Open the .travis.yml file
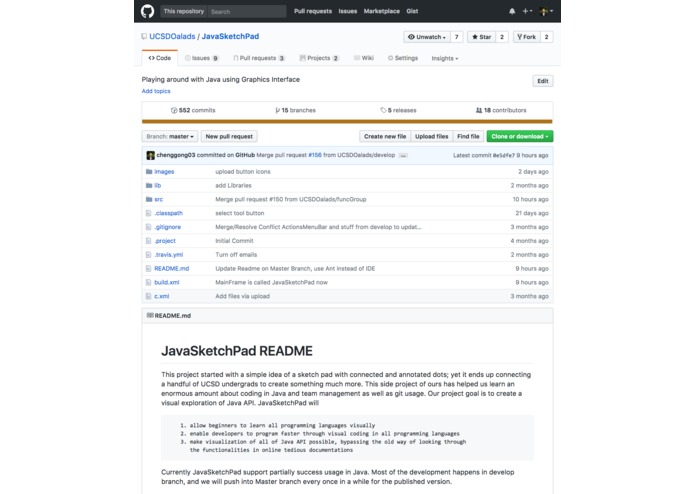This screenshot has width=695, height=494. pos(168,255)
